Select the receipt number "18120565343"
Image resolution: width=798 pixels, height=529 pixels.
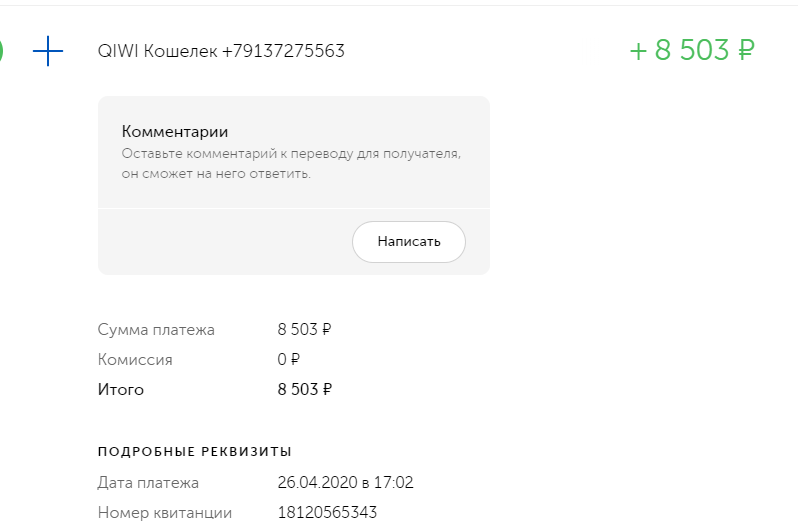click(327, 513)
